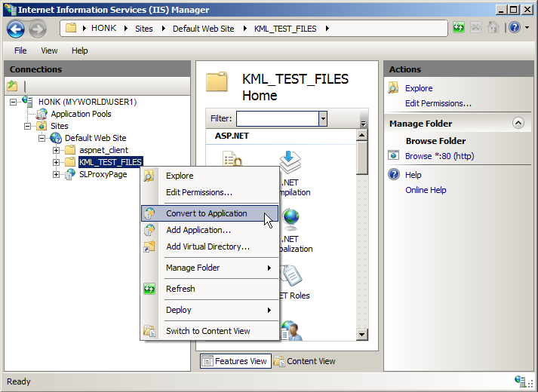The width and height of the screenshot is (538, 392).
Task: Click the Browse icon in the Actions pane
Action: pyautogui.click(x=394, y=155)
